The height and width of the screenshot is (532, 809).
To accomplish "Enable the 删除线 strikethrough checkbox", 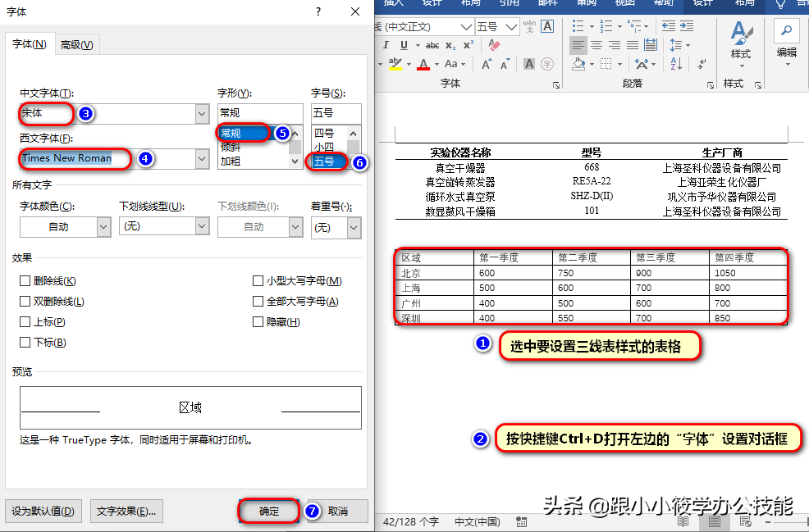I will (x=25, y=281).
